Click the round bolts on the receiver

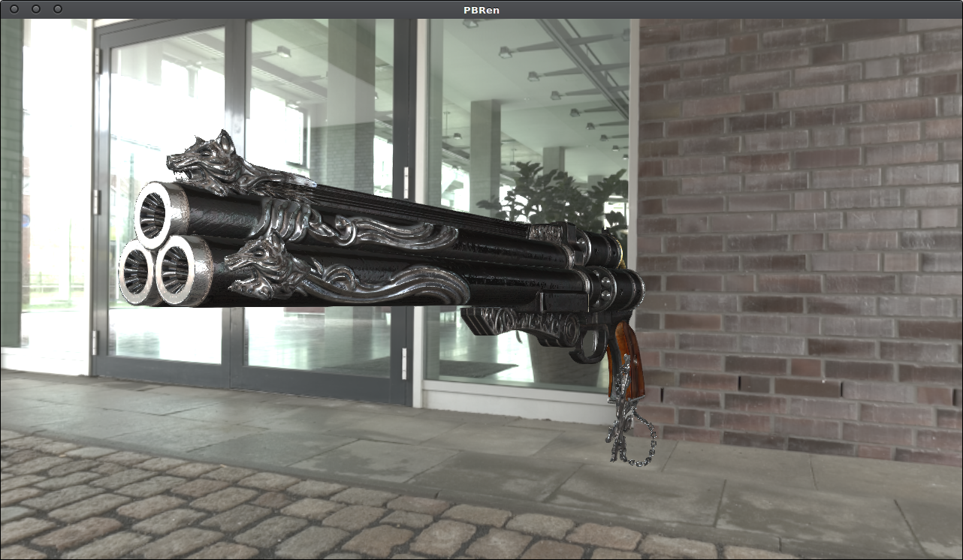(602, 285)
